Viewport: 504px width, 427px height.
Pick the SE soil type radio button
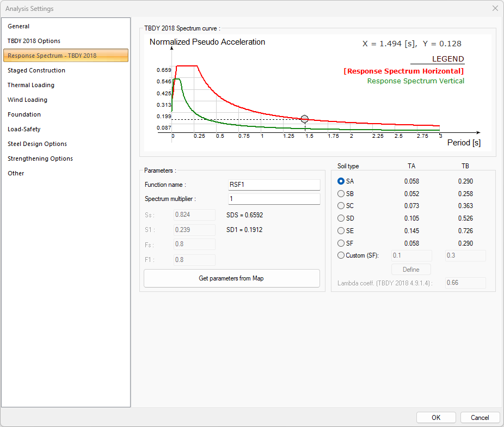pos(341,231)
